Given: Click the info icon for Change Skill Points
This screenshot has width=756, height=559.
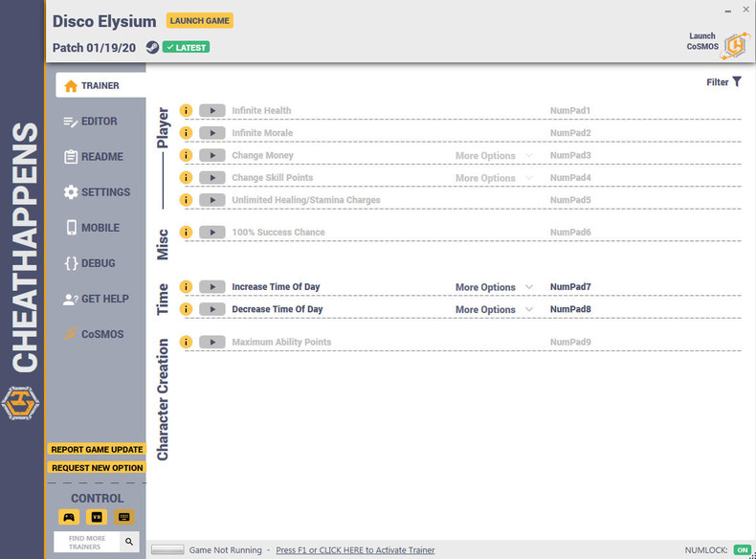Looking at the screenshot, I should point(186,177).
